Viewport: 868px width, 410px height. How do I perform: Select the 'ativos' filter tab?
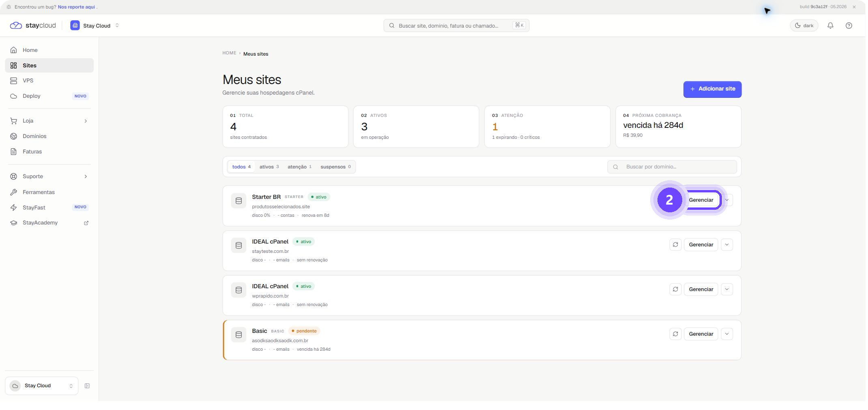click(x=269, y=167)
